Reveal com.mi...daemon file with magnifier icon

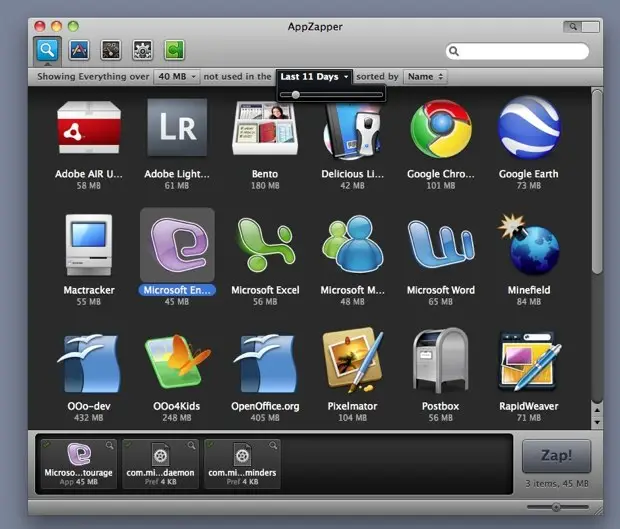191,446
